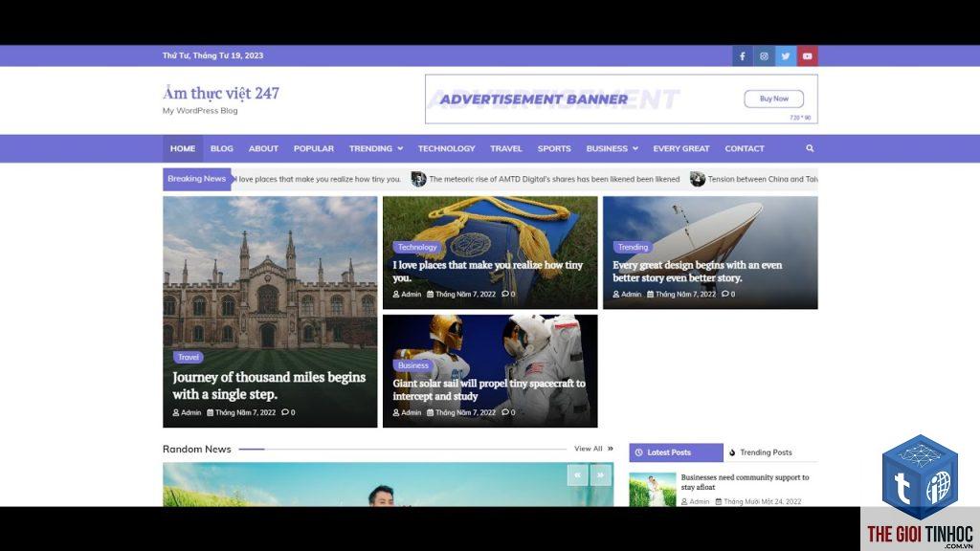Screen dimensions: 980x551
Task: Open the search icon in navigation bar
Action: (810, 148)
